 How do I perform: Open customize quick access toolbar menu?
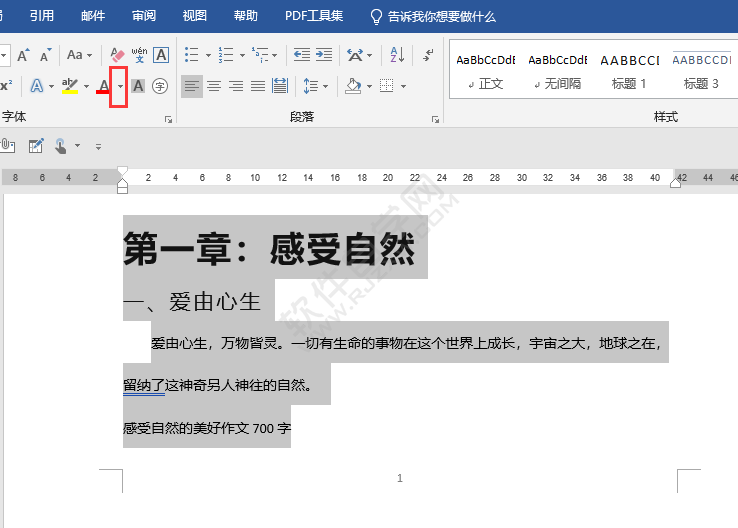click(x=98, y=147)
